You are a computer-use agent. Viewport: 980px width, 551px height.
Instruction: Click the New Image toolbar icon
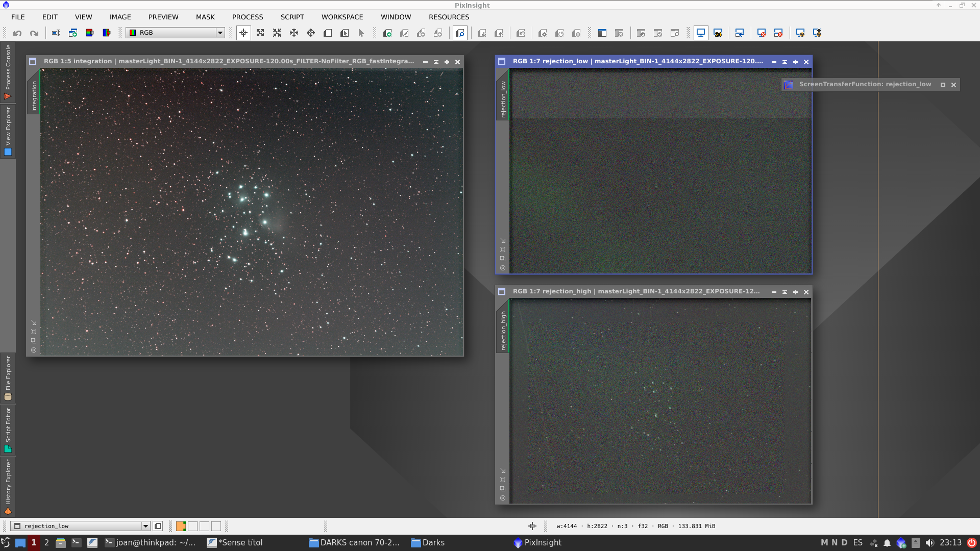pyautogui.click(x=72, y=33)
